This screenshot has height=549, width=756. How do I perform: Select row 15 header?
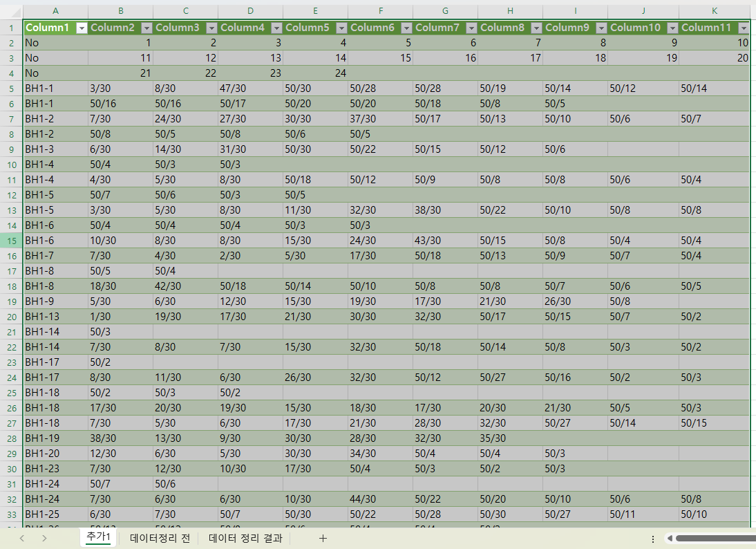click(12, 241)
